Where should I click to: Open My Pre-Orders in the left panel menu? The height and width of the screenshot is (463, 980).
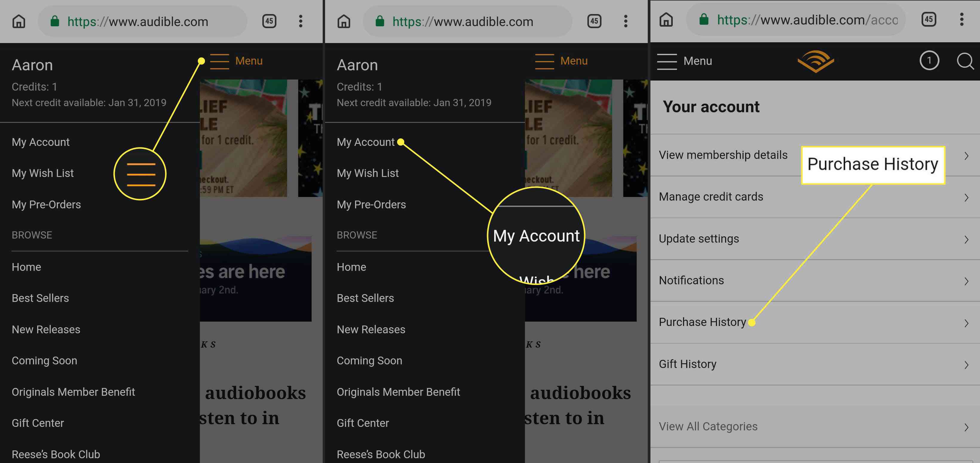(46, 205)
